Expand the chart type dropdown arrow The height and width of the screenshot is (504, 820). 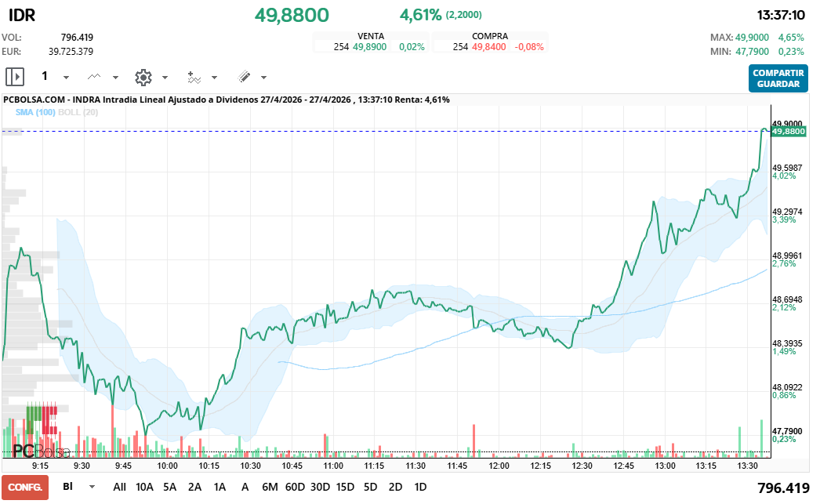tap(115, 78)
